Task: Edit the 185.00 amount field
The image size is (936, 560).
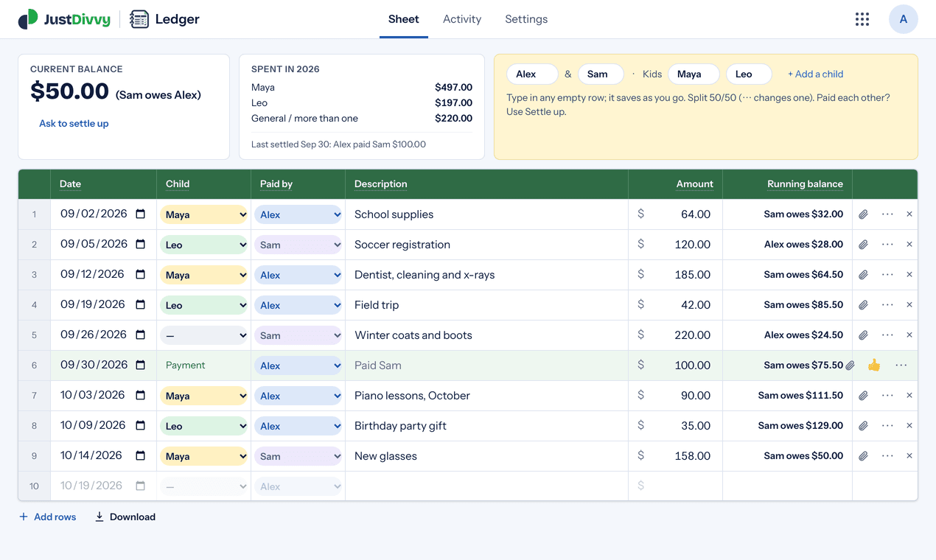Action: (x=677, y=275)
